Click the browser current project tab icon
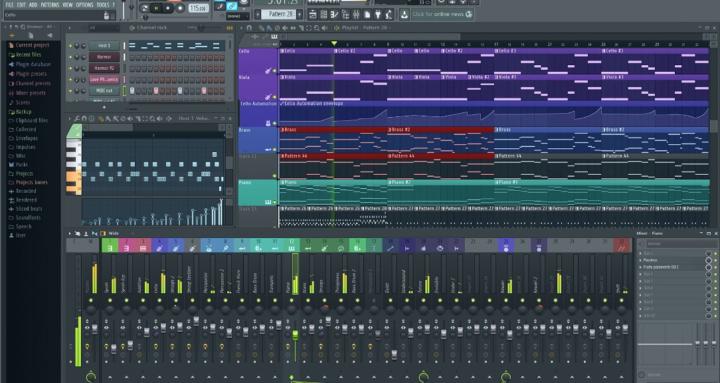720x383 pixels. tap(31, 35)
